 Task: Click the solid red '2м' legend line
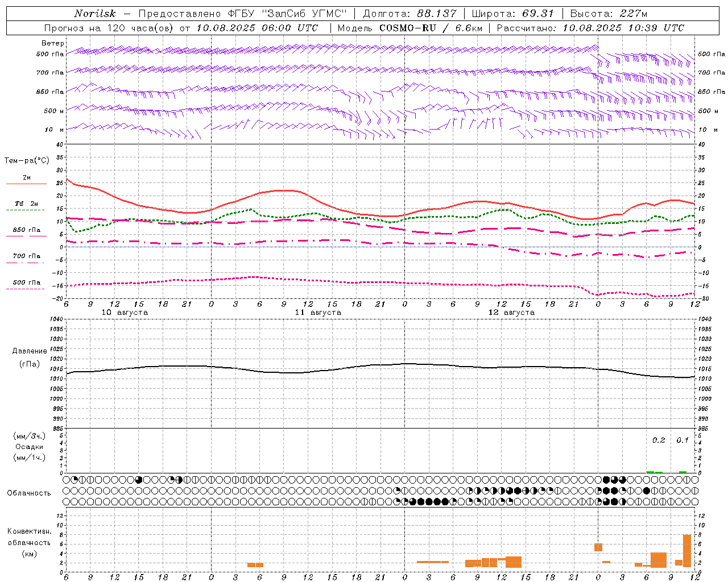point(26,184)
